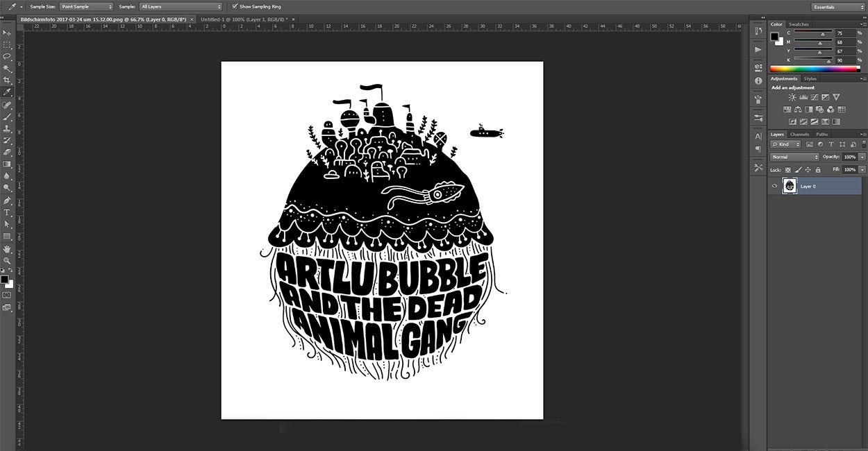Viewport: 868px width, 451px height.
Task: Pick the Magic Wand tool
Action: [x=7, y=68]
